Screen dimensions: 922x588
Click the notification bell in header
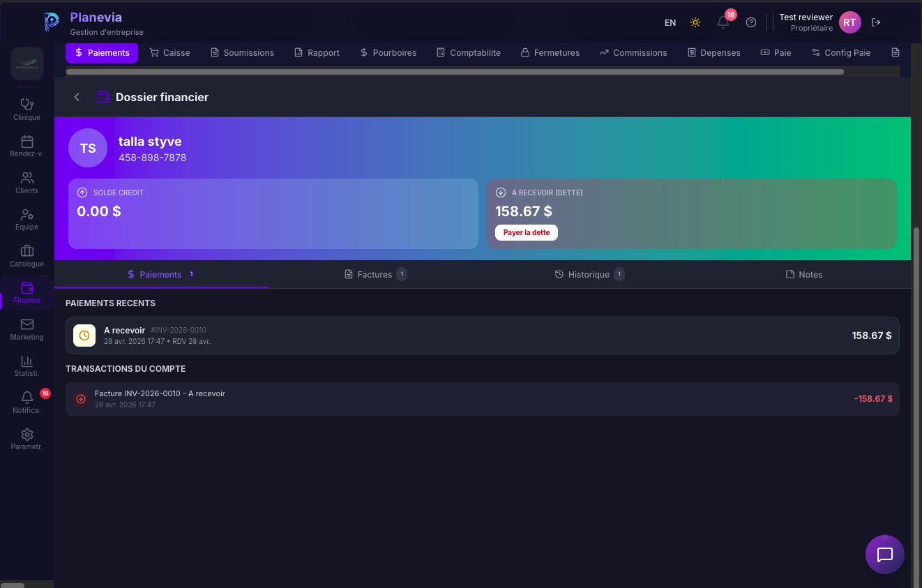pos(723,22)
